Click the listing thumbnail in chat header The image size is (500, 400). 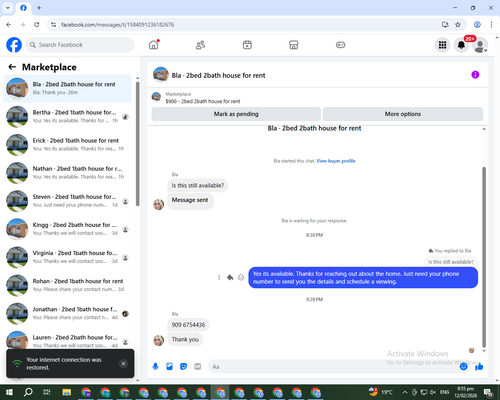(161, 75)
